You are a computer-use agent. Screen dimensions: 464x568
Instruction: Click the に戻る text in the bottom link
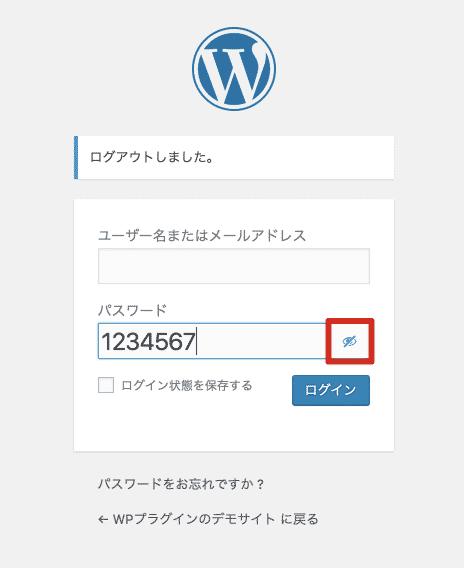[x=300, y=519]
